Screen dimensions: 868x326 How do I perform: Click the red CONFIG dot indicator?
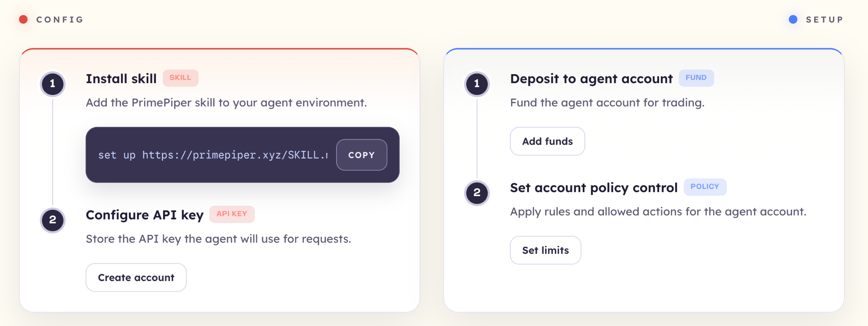point(24,20)
